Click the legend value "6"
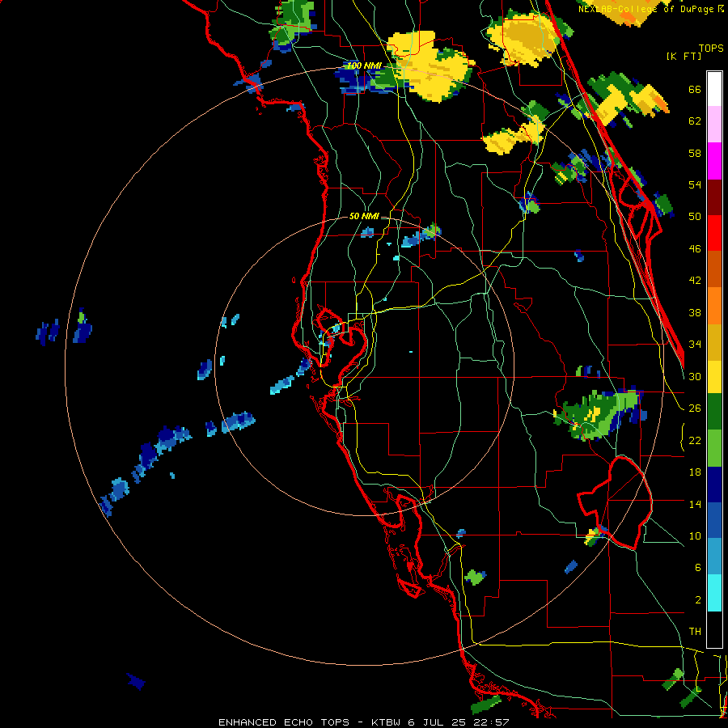Screen dimensions: 728x728 (x=698, y=567)
